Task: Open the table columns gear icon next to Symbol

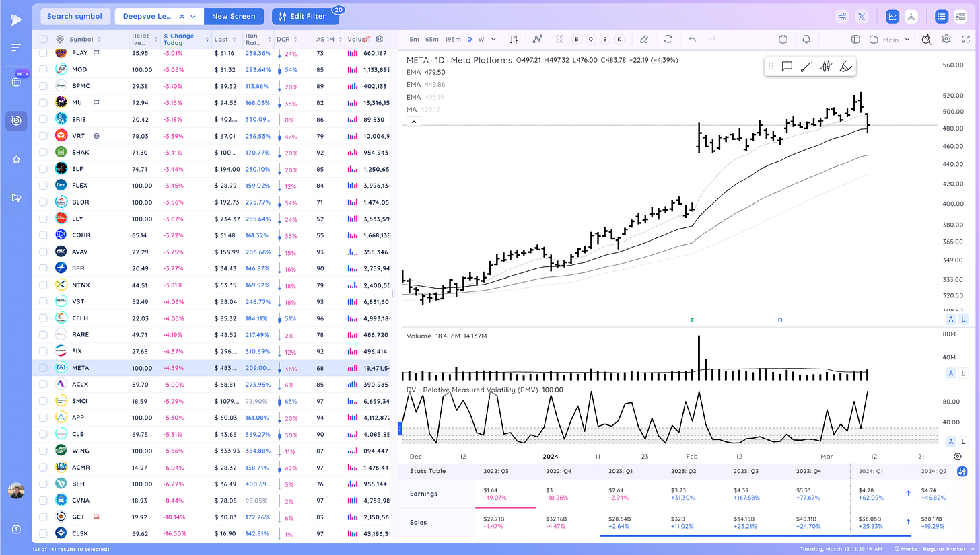Action: click(x=60, y=39)
